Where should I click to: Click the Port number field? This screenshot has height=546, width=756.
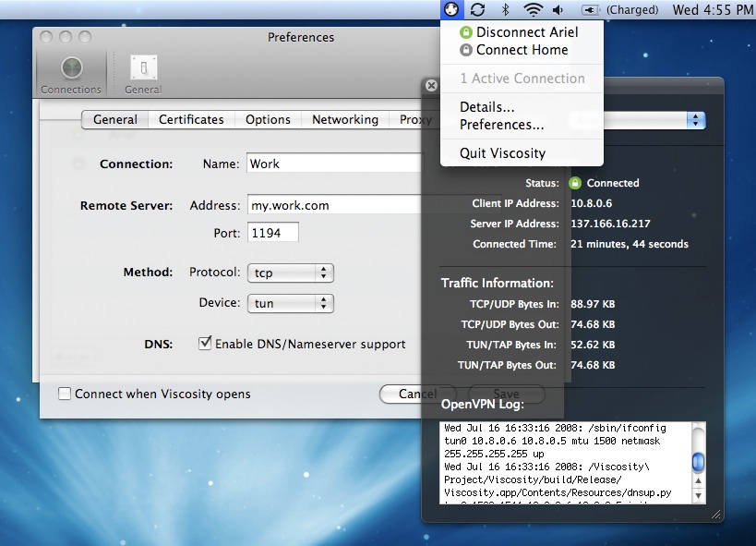pos(273,233)
